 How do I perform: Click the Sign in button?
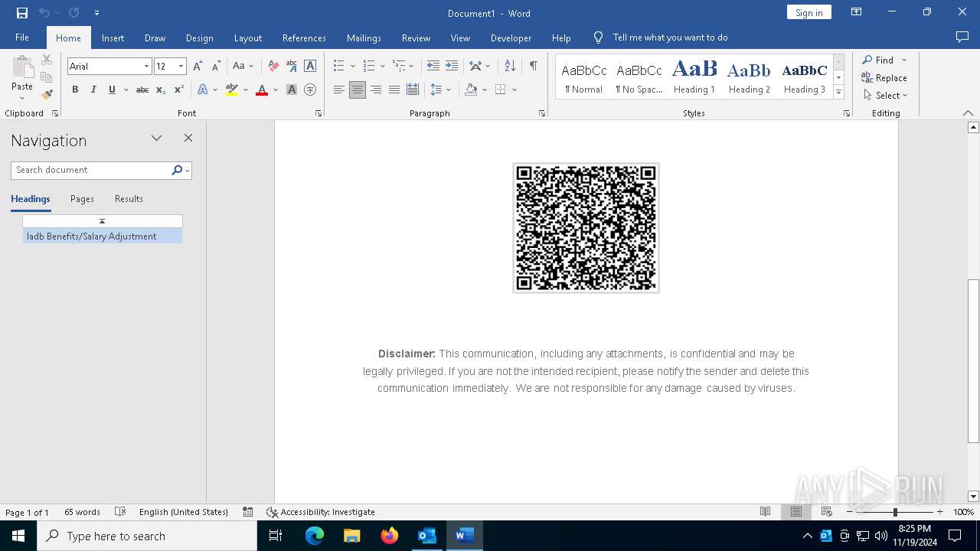(x=808, y=12)
